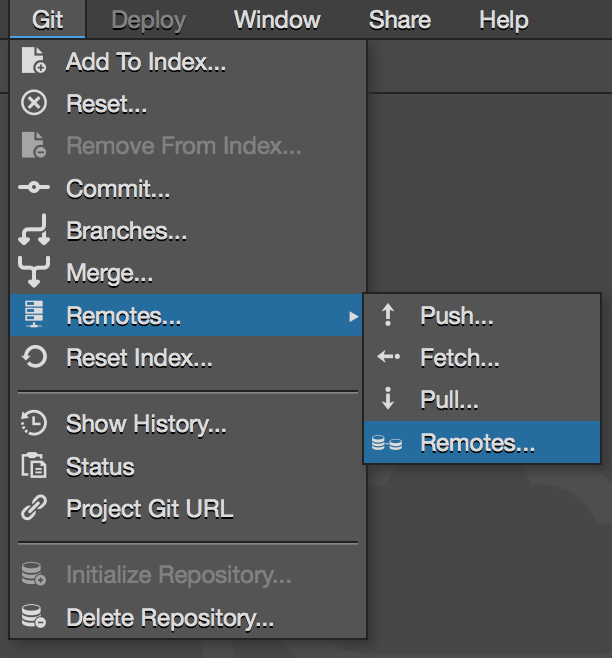This screenshot has width=612, height=658.
Task: Click the Pull down-arrow icon
Action: click(x=388, y=400)
